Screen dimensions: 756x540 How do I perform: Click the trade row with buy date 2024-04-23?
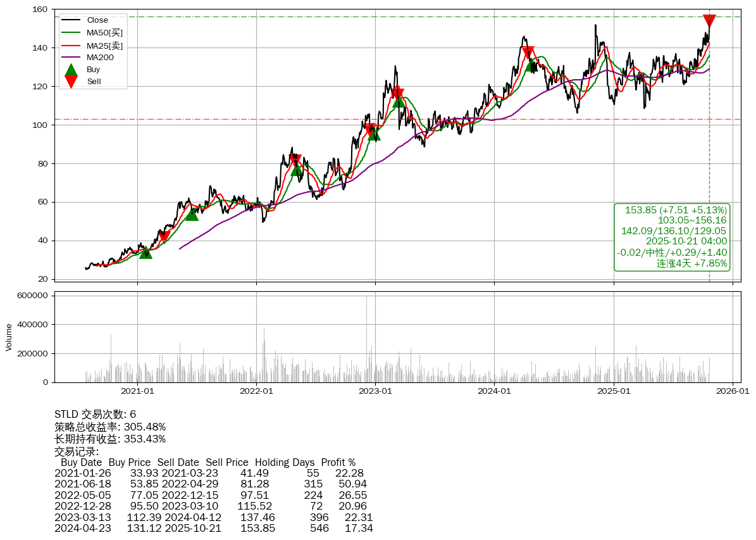(213, 528)
